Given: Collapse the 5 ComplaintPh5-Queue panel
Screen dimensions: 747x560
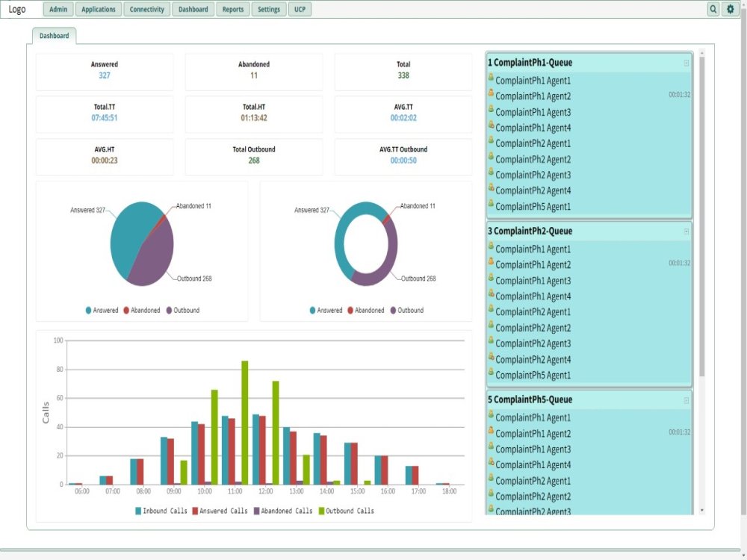Looking at the screenshot, I should tap(686, 400).
